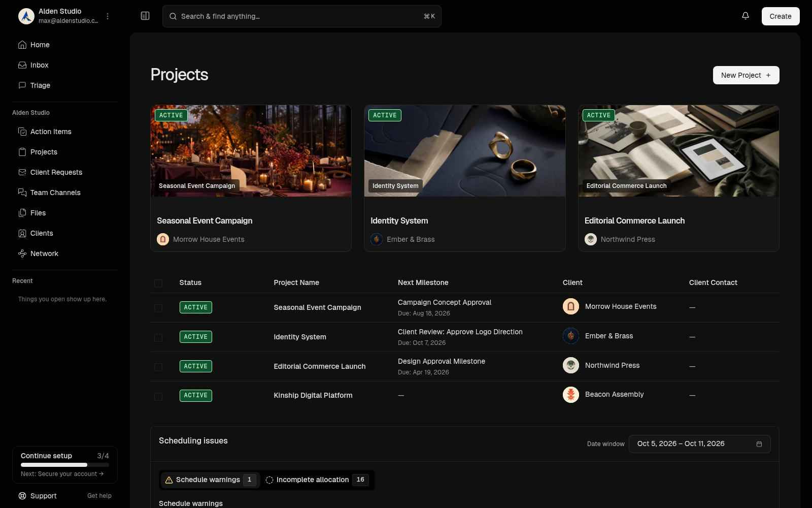Click the Create button
Screen dimensions: 812x508
(781, 16)
